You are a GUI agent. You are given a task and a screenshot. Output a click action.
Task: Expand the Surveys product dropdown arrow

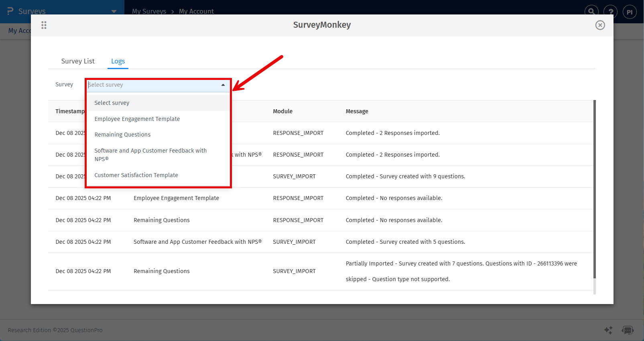114,12
